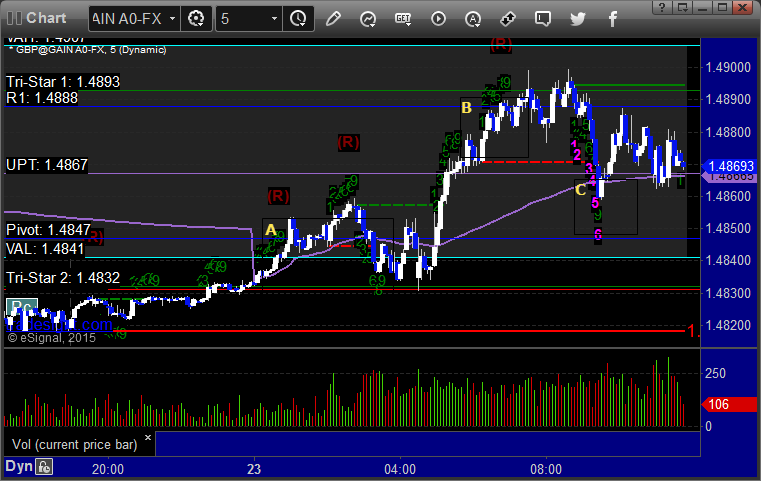Image resolution: width=761 pixels, height=481 pixels.
Task: Open the studies chart-circle icon
Action: click(x=368, y=19)
